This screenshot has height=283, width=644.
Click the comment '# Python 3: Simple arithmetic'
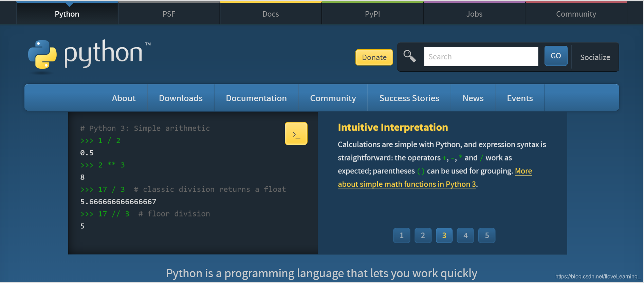tap(145, 128)
